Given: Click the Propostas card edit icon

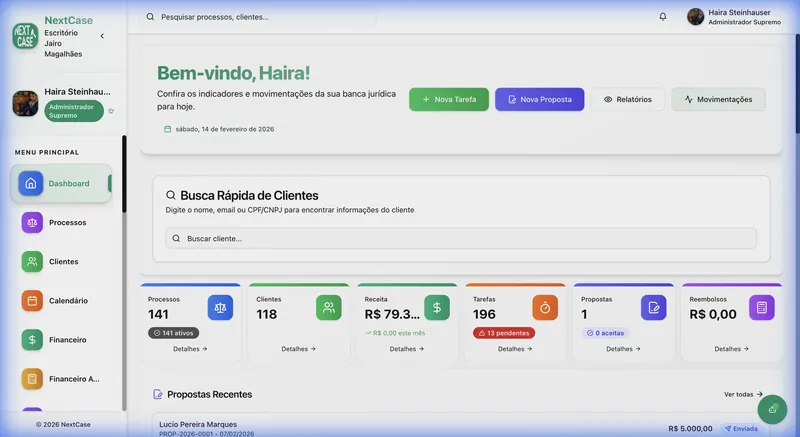Looking at the screenshot, I should click(x=654, y=307).
